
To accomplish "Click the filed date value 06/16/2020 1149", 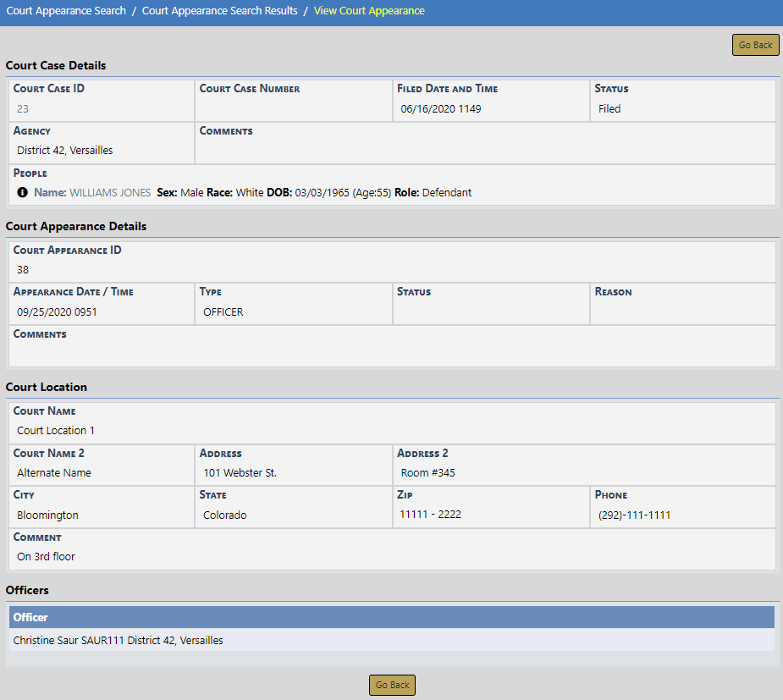I will [x=441, y=109].
